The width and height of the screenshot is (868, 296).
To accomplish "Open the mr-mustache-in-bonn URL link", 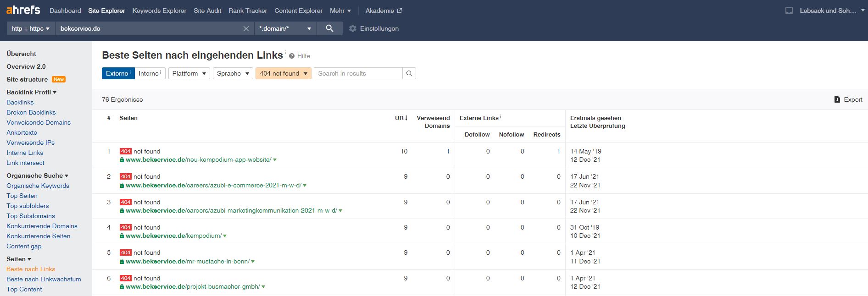I will click(x=188, y=262).
